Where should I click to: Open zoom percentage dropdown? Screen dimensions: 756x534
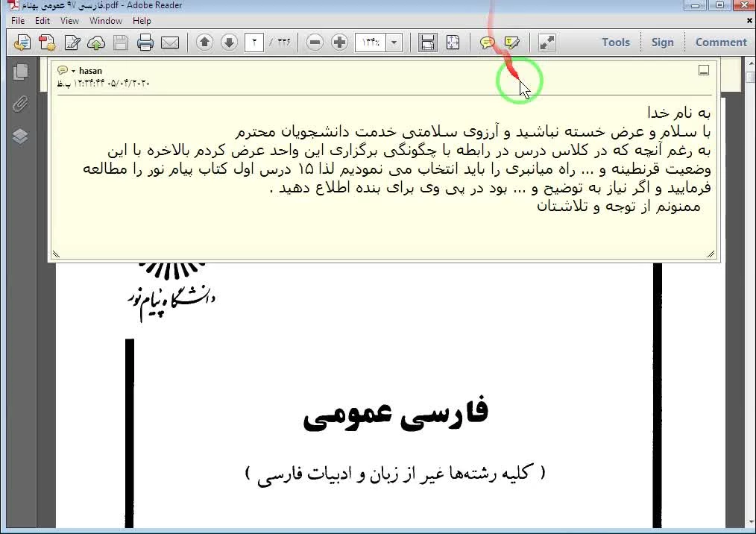[x=394, y=43]
